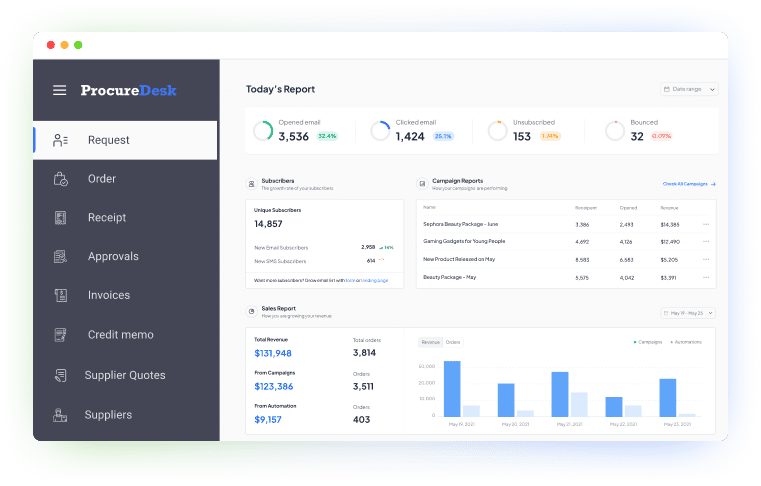Screen dimensions: 761x486
Task: Open Credit memo via its sidebar icon
Action: point(61,335)
